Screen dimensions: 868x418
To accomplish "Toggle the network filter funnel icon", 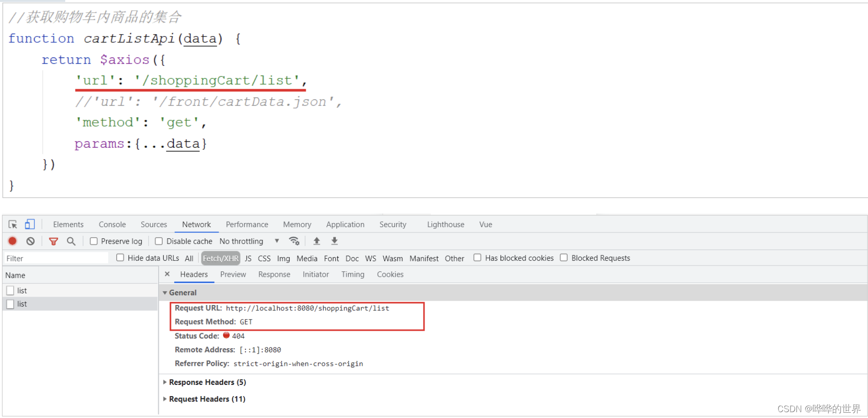I will pyautogui.click(x=54, y=241).
